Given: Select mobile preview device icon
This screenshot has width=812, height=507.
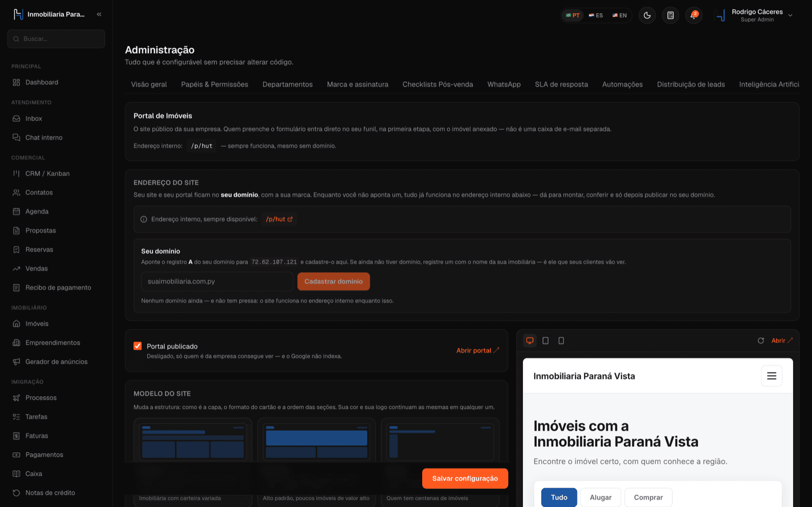Looking at the screenshot, I should tap(561, 340).
